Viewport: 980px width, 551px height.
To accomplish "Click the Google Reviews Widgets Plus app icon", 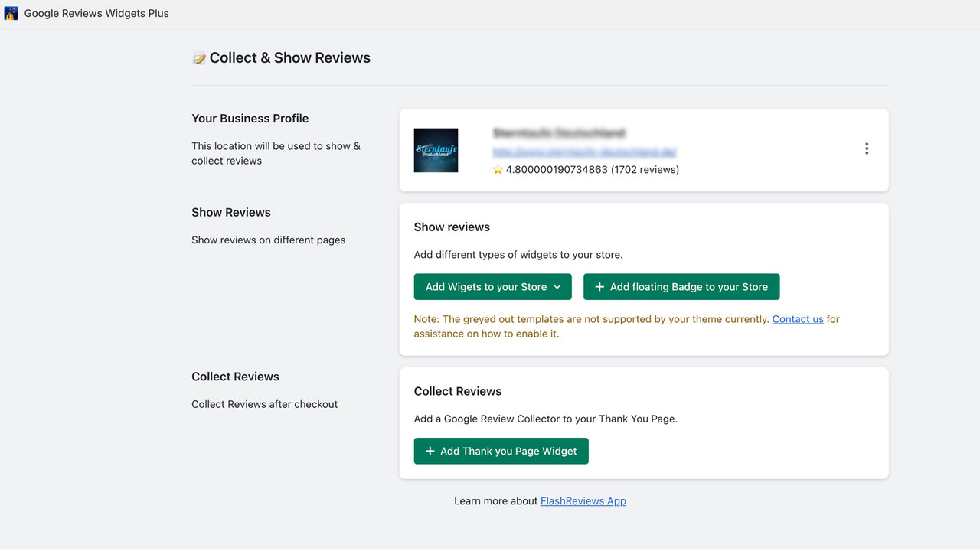I will point(11,13).
